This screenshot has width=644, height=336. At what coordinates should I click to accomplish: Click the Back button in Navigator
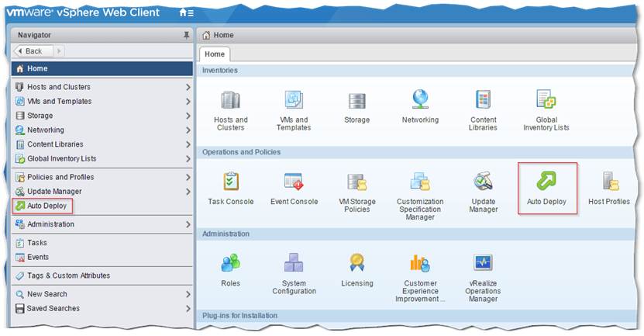33,51
